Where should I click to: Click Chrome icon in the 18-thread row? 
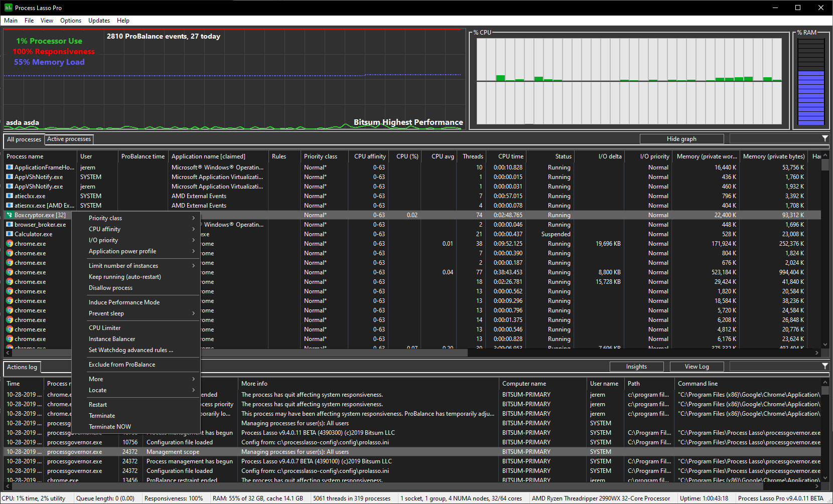(10, 282)
